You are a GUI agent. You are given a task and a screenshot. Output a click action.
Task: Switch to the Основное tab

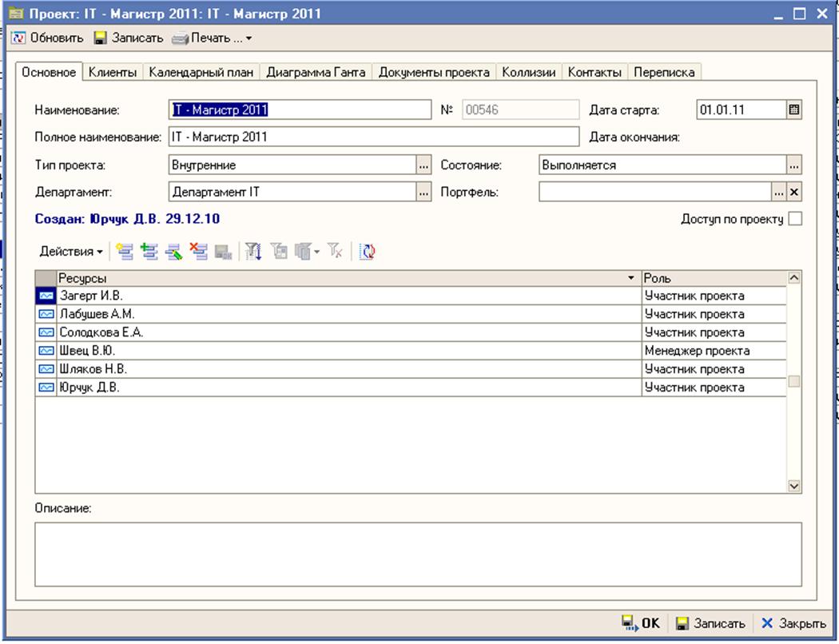click(x=49, y=72)
